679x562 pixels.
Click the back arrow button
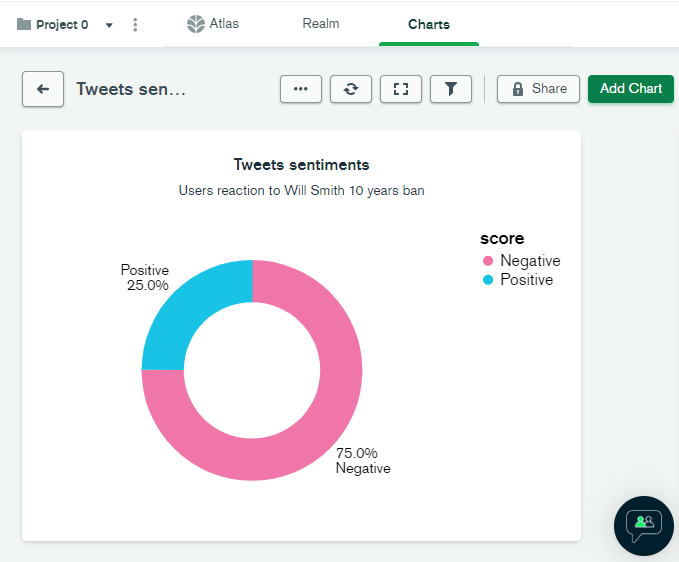tap(43, 89)
